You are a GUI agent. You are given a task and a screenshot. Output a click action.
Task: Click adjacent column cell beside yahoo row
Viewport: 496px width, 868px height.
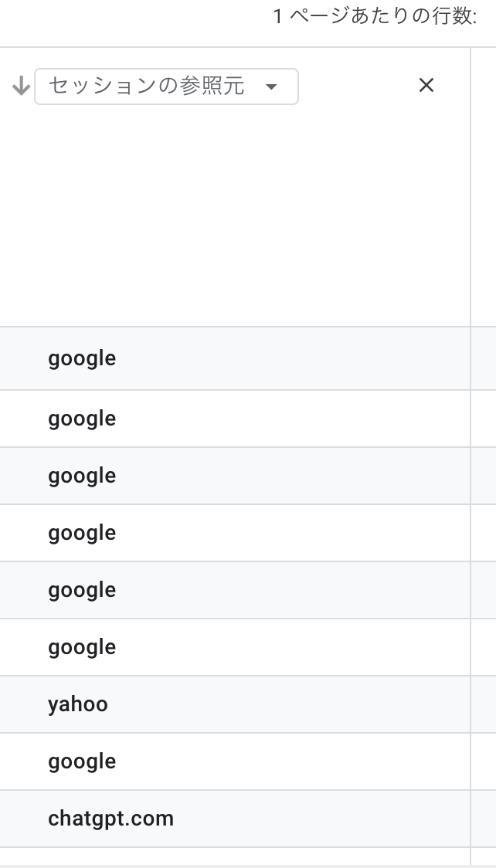click(484, 704)
